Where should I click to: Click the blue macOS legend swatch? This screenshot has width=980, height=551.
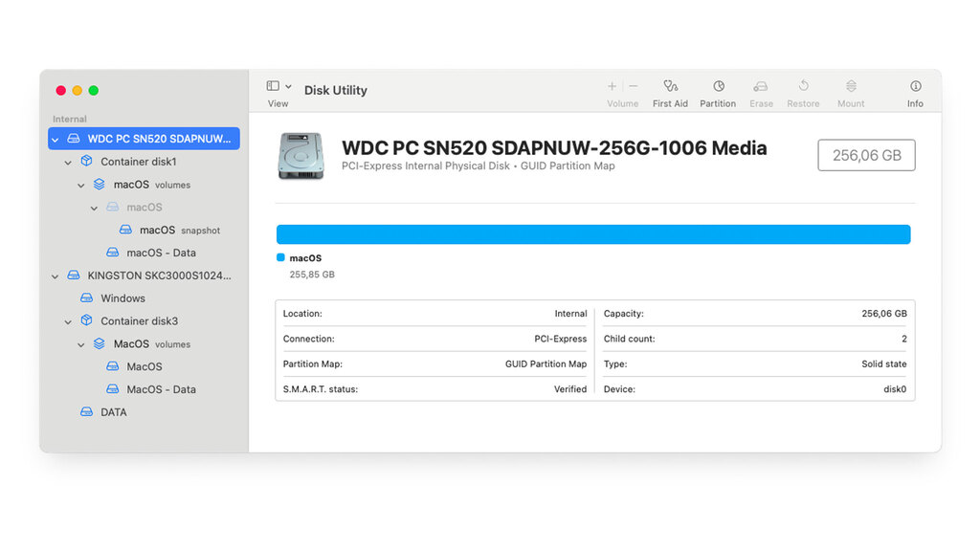(x=280, y=257)
